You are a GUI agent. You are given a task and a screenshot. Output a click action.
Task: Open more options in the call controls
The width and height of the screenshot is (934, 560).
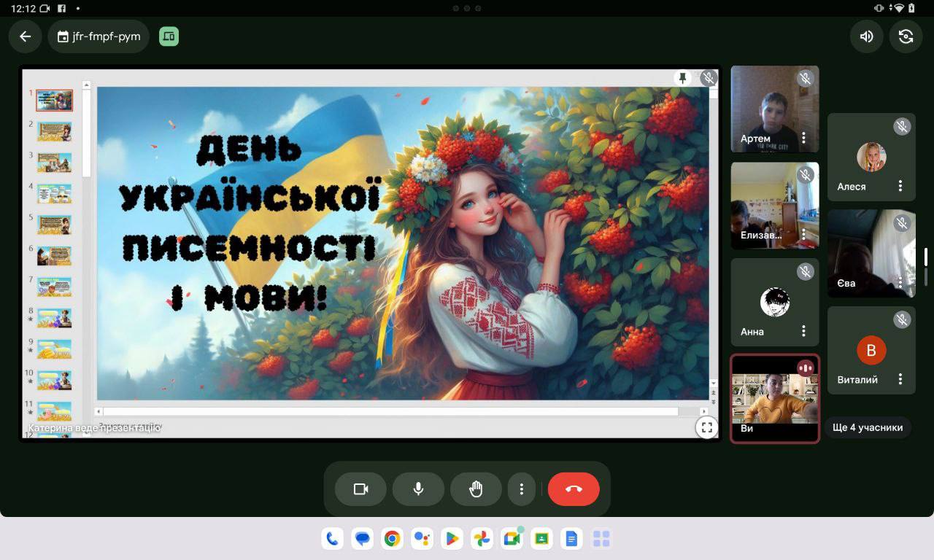pyautogui.click(x=521, y=489)
